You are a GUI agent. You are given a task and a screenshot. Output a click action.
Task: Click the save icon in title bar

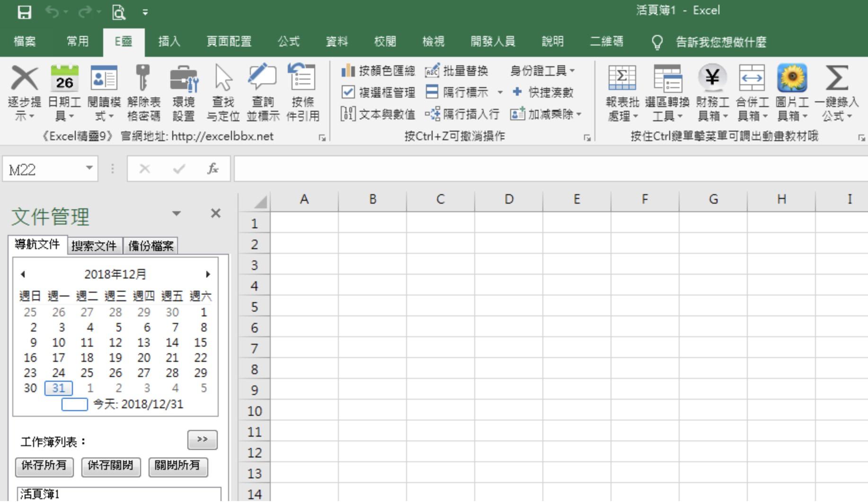24,12
